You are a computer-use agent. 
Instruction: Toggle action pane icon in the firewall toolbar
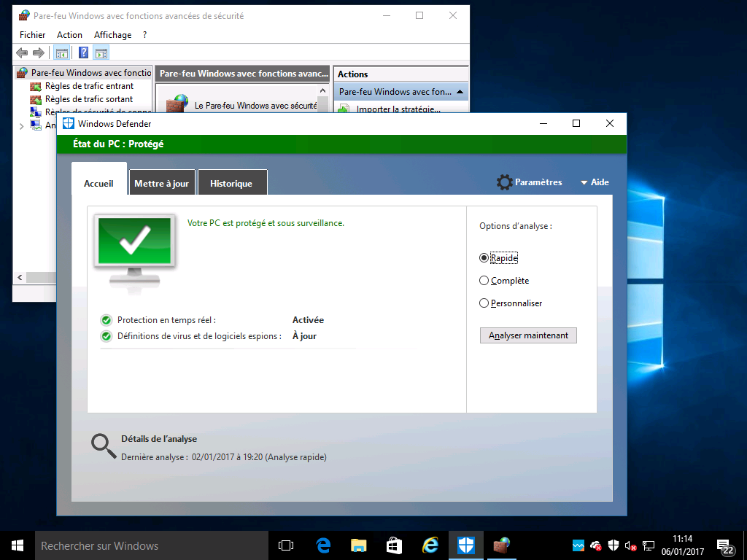[101, 52]
